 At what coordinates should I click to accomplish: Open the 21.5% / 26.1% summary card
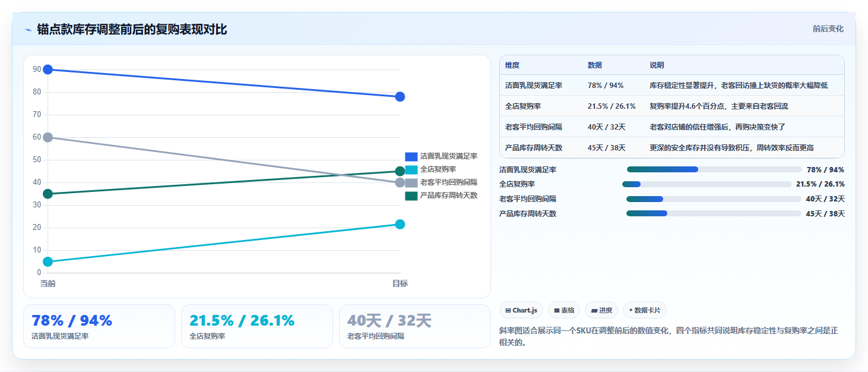click(x=257, y=326)
